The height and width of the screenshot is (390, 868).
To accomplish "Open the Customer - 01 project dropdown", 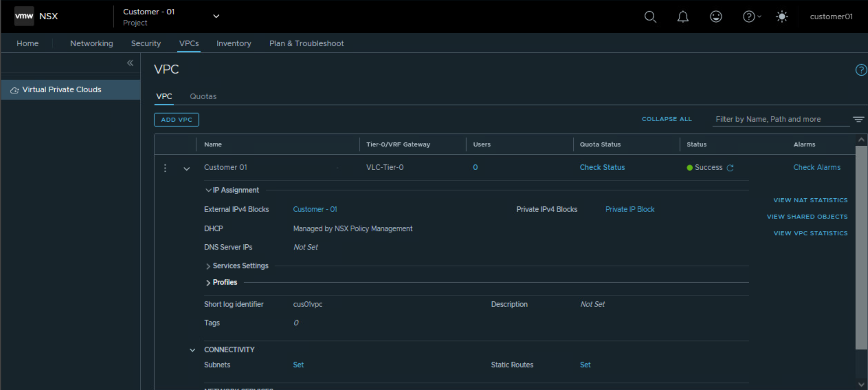I will click(216, 17).
